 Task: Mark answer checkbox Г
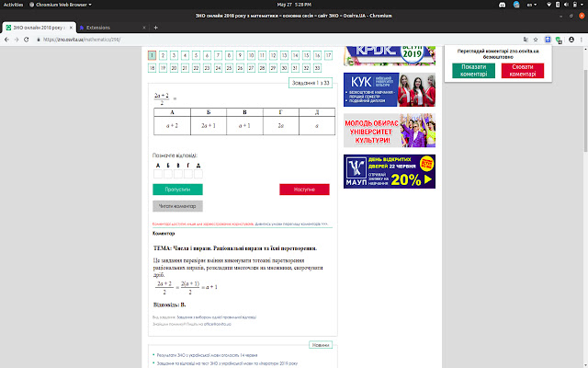click(x=188, y=174)
